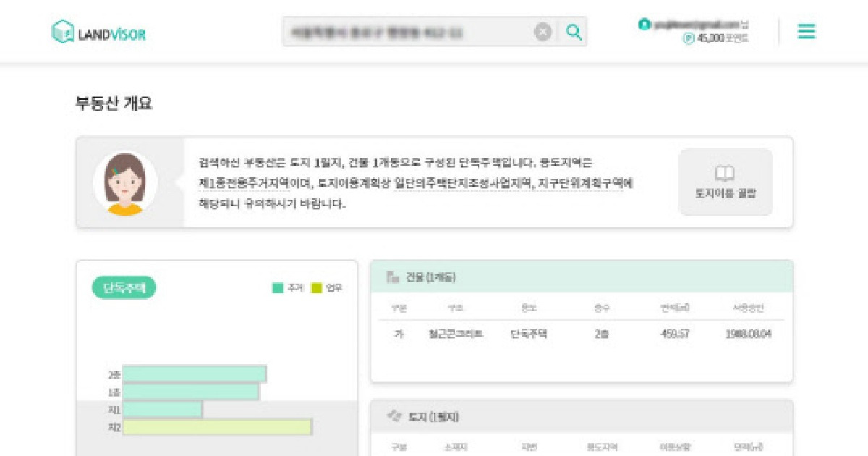Click 건물 (1개동) panel title
Viewport: 868px width, 456px height.
tap(430, 277)
